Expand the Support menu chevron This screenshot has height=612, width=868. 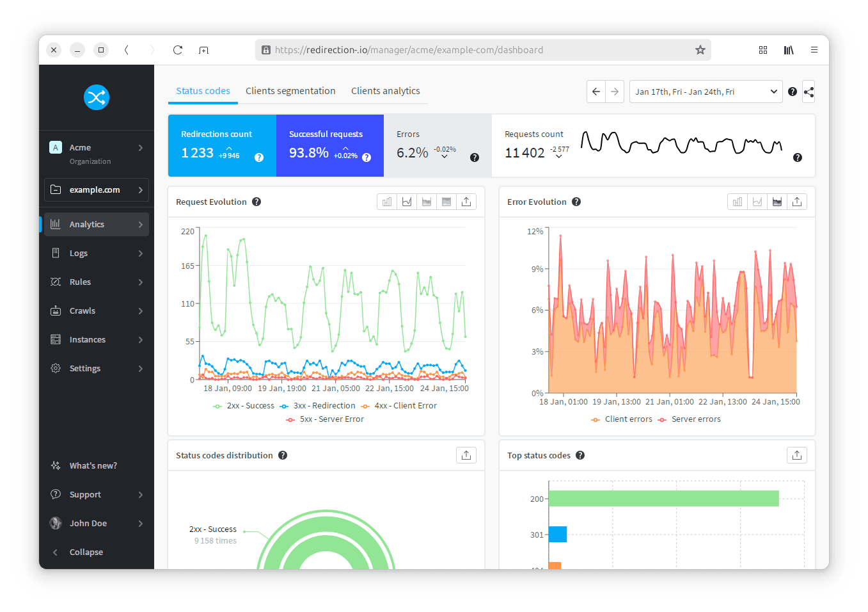(141, 494)
